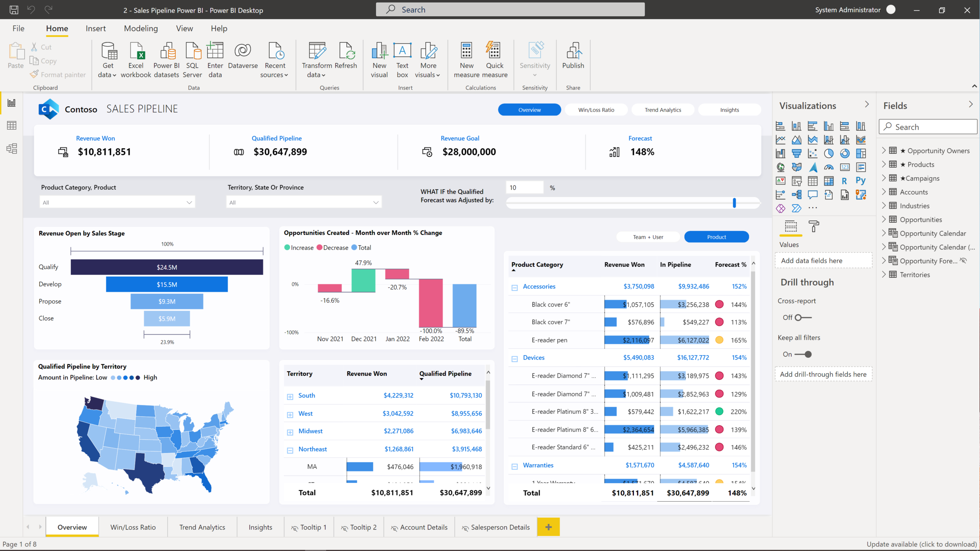Toggle Keep all filters On switch

803,354
